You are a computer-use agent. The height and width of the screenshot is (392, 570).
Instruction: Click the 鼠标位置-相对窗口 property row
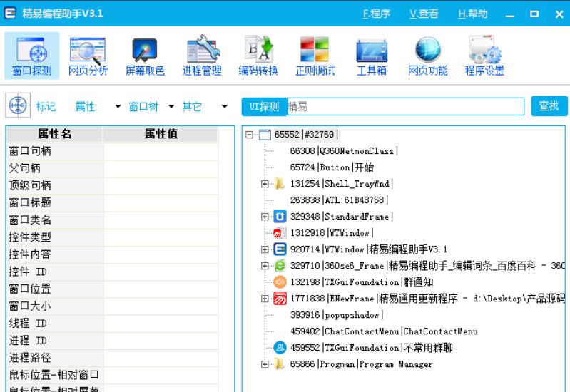(x=112, y=375)
